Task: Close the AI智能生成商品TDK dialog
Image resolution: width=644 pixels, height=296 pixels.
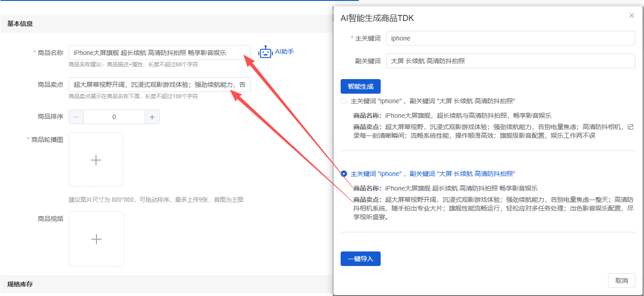Action: [631, 15]
